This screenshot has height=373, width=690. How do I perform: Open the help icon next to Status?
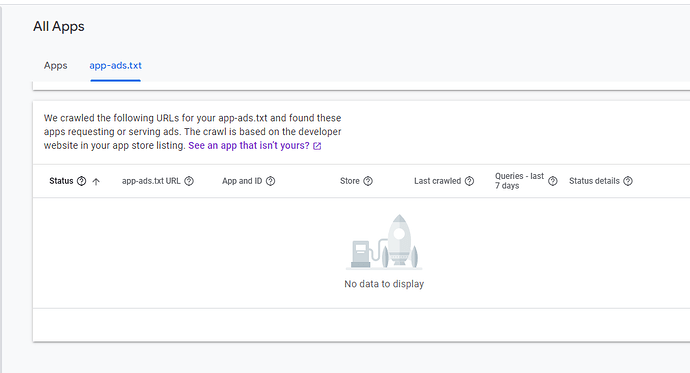pyautogui.click(x=81, y=181)
